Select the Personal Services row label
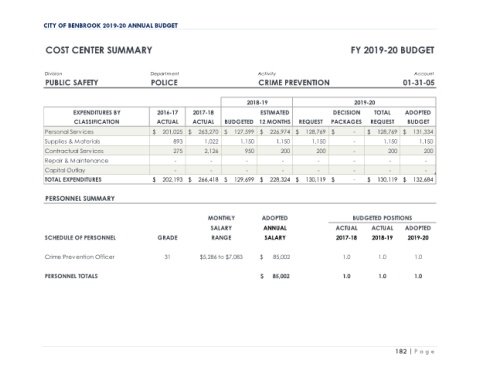The image size is (480, 371). [x=69, y=132]
